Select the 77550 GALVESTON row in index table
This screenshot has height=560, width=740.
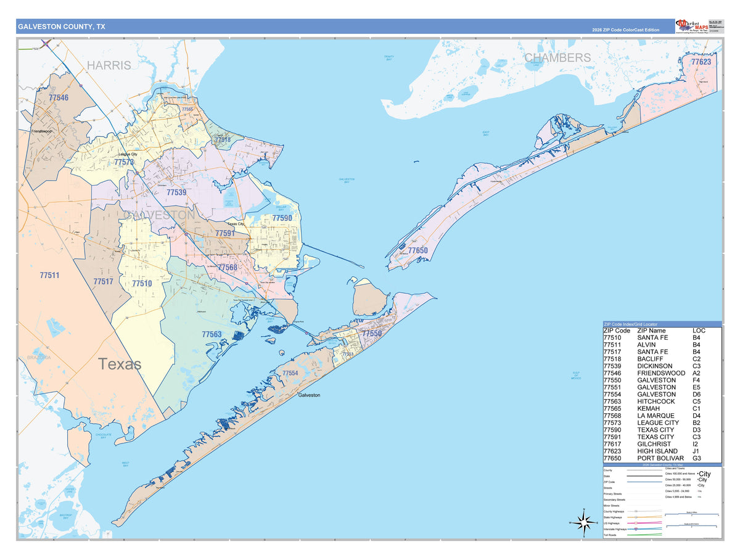pos(662,380)
